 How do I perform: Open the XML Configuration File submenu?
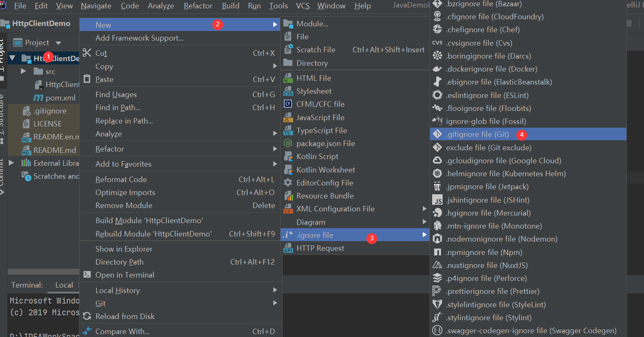[x=355, y=209]
